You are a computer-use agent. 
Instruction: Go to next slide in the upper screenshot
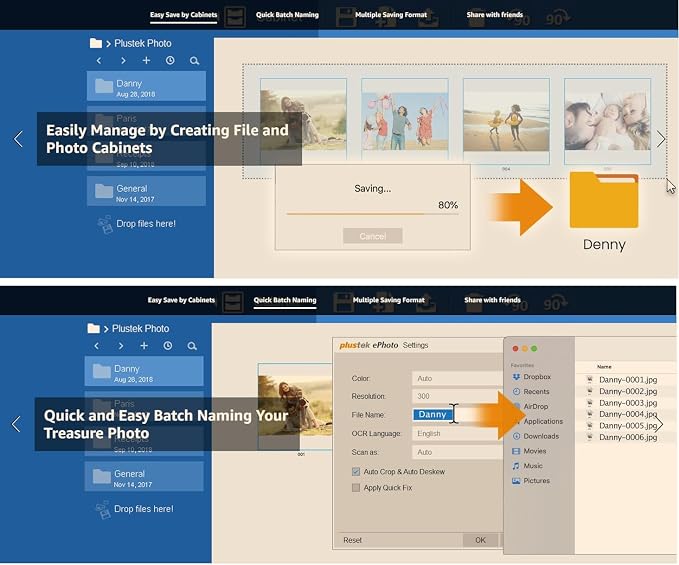(660, 139)
